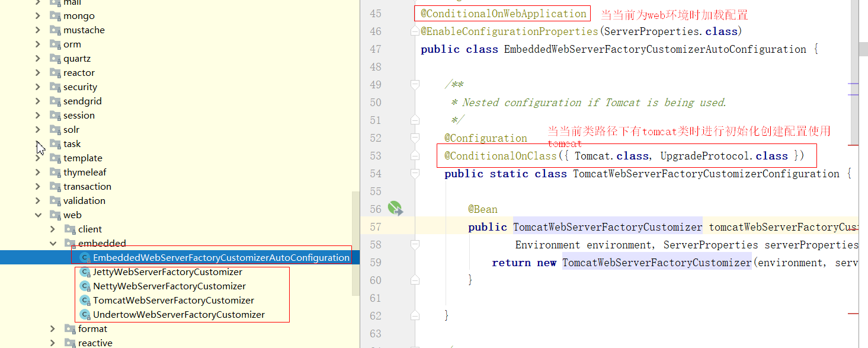The image size is (868, 348).
Task: Toggle code fold marker at line 45
Action: coord(415,14)
